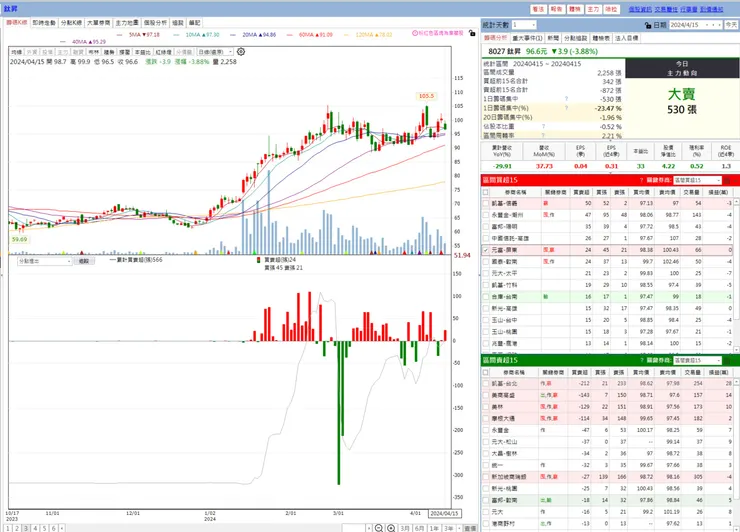Viewport: 740px width, 532px height.
Task: Switch to the 即時走勢 tab
Action: (44, 23)
